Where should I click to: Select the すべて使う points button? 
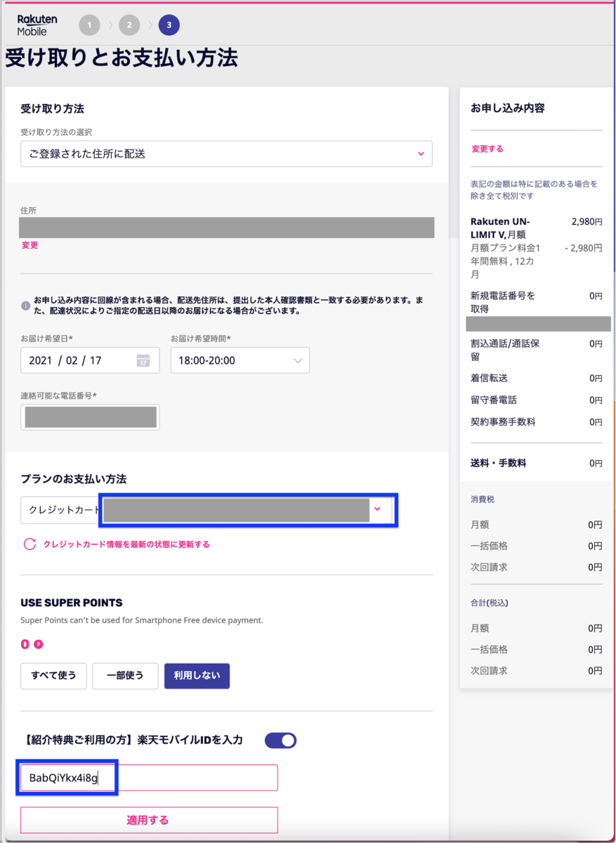point(53,676)
